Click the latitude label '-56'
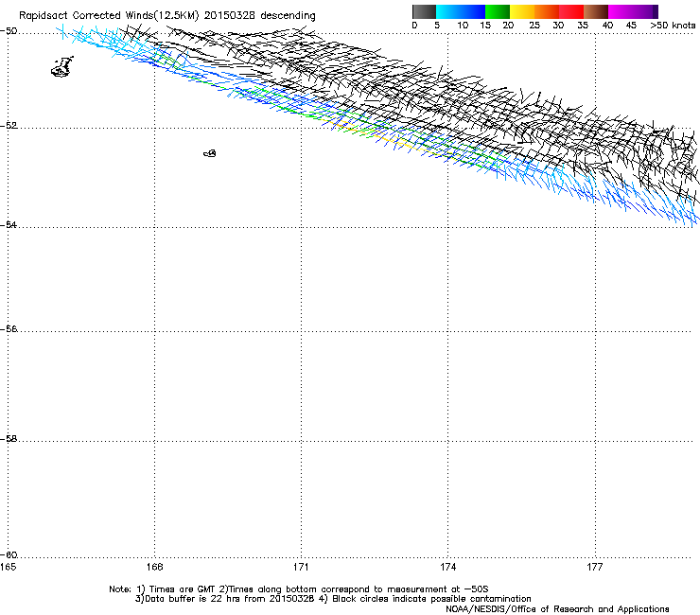Image resolution: width=700 pixels, height=615 pixels. pyautogui.click(x=9, y=329)
